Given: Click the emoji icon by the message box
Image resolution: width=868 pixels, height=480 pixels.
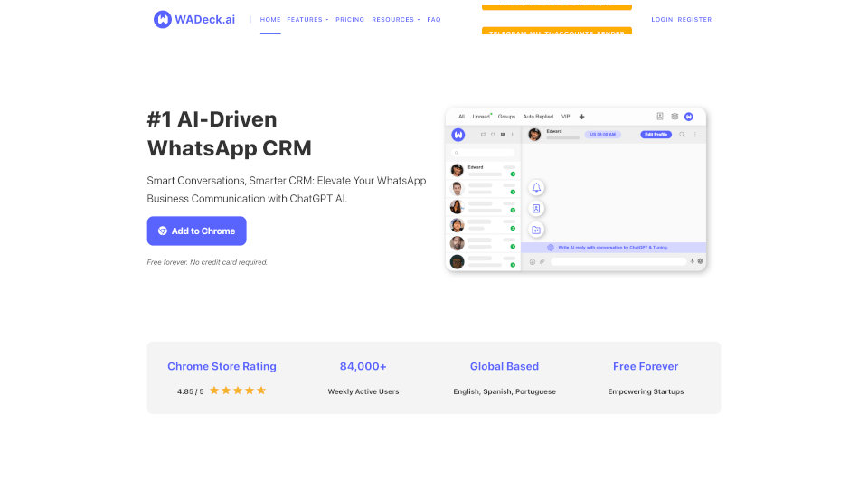Looking at the screenshot, I should pyautogui.click(x=533, y=262).
